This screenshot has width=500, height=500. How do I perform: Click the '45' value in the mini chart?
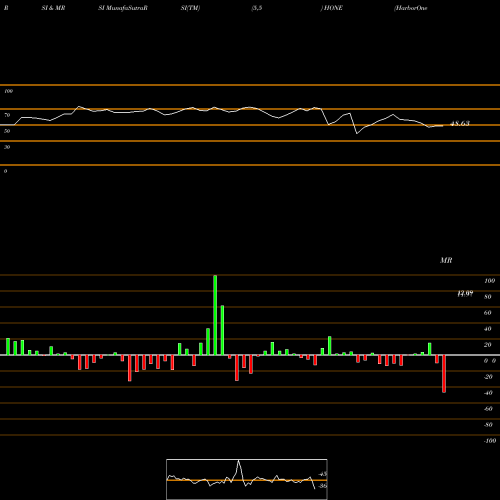[323, 474]
